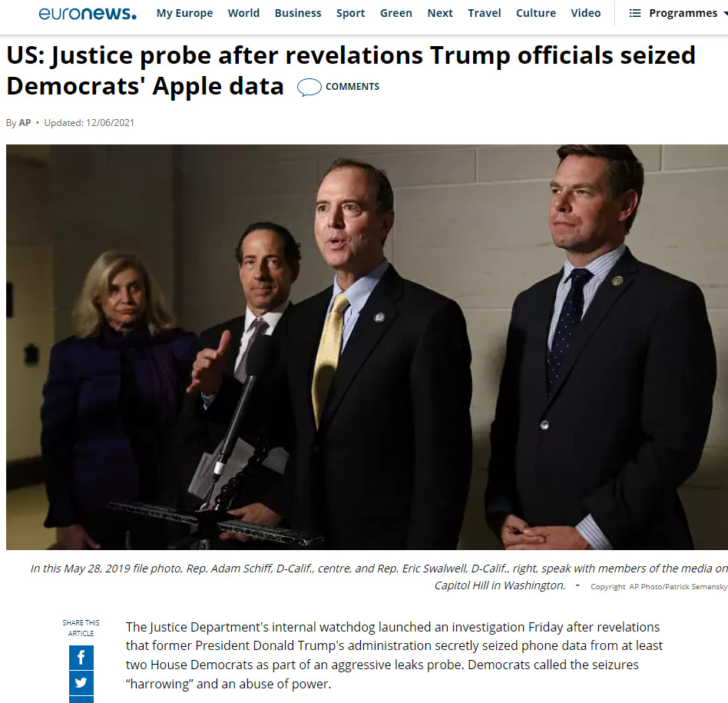
Task: Click the Programmes list icon
Action: [x=634, y=13]
